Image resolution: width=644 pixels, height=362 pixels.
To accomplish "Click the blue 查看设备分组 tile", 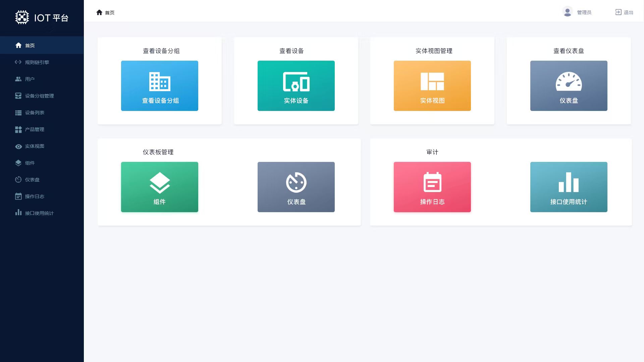I will click(159, 86).
